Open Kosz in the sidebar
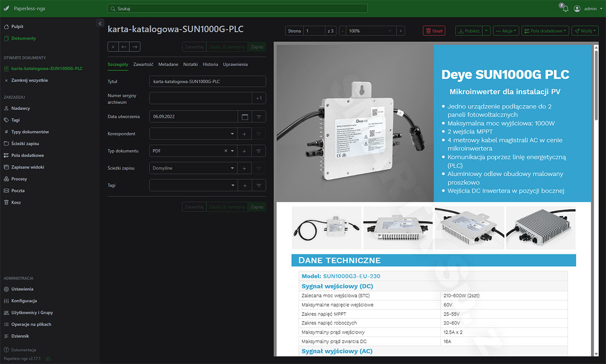Viewport: 606px width, 364px height. [x=16, y=202]
